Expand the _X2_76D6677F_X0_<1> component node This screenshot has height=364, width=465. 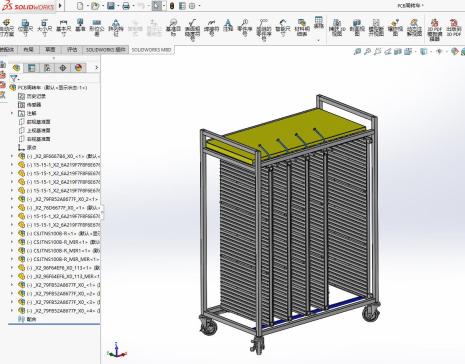(12, 208)
